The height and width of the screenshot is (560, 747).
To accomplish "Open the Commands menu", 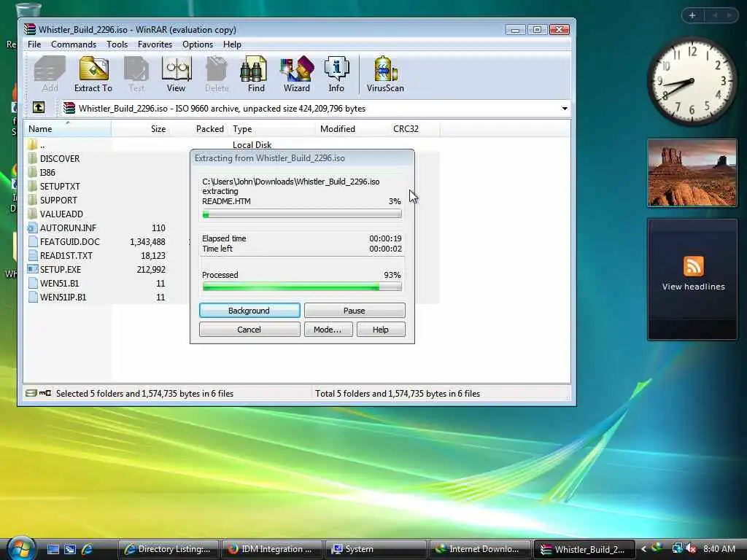I will coord(74,44).
